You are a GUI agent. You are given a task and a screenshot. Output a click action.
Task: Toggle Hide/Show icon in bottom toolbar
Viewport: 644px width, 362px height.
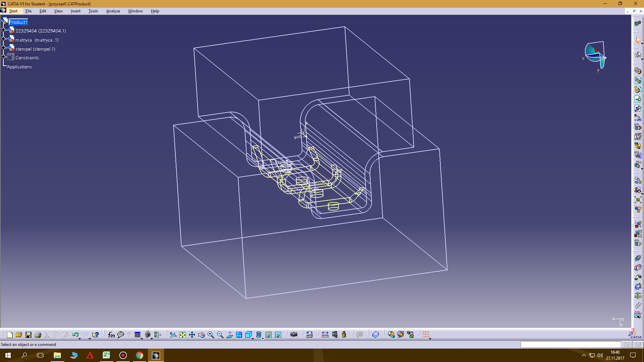coord(269,335)
